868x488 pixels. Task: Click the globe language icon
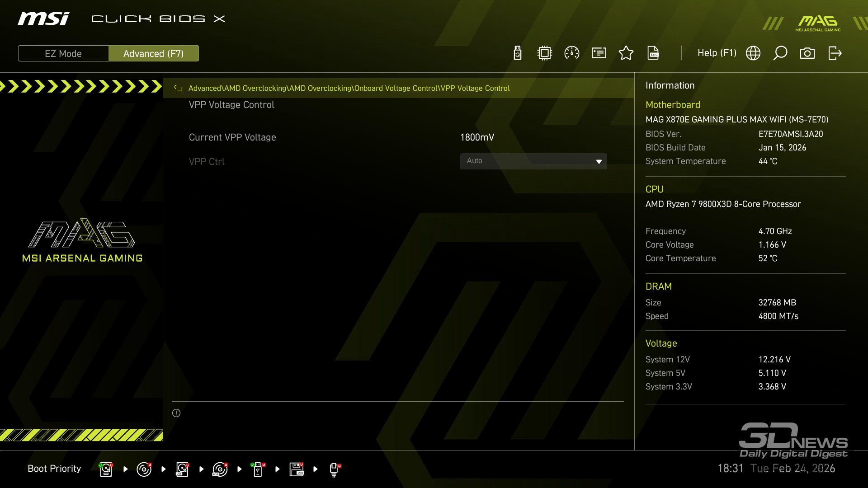pos(753,53)
